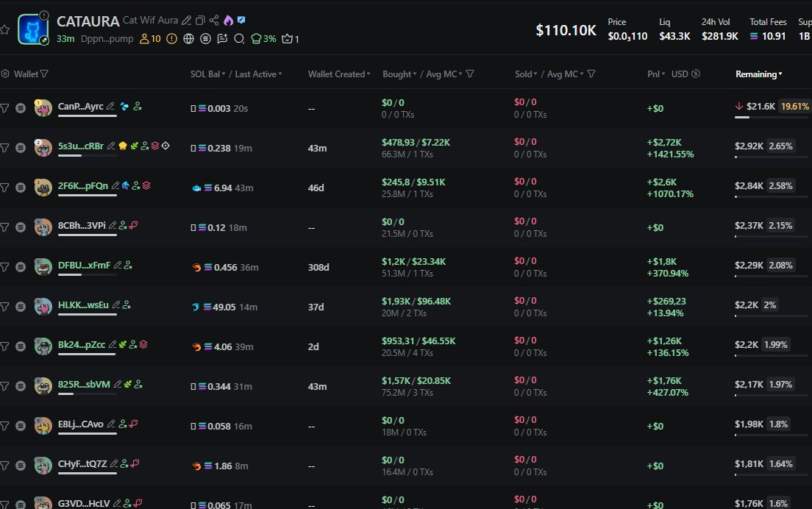Filter by wallet 2F6K...pFQn
Image resolution: width=812 pixels, height=509 pixels.
tap(4, 188)
